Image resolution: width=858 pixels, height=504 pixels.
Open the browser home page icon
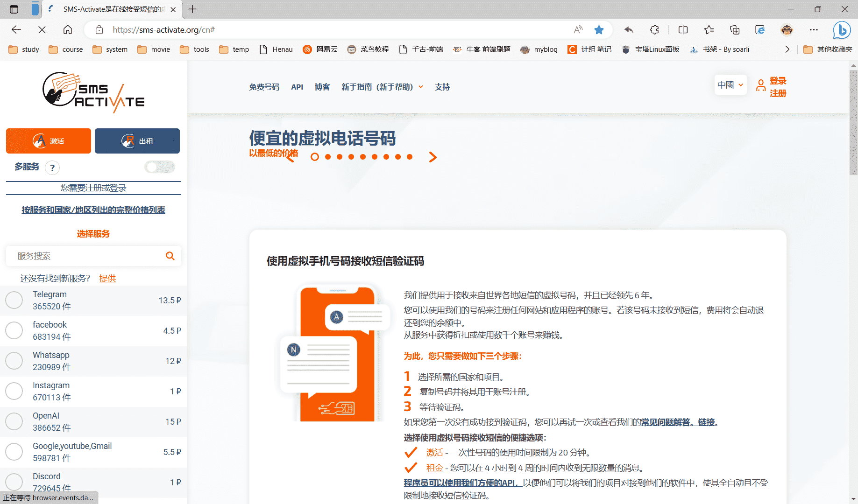click(x=68, y=30)
